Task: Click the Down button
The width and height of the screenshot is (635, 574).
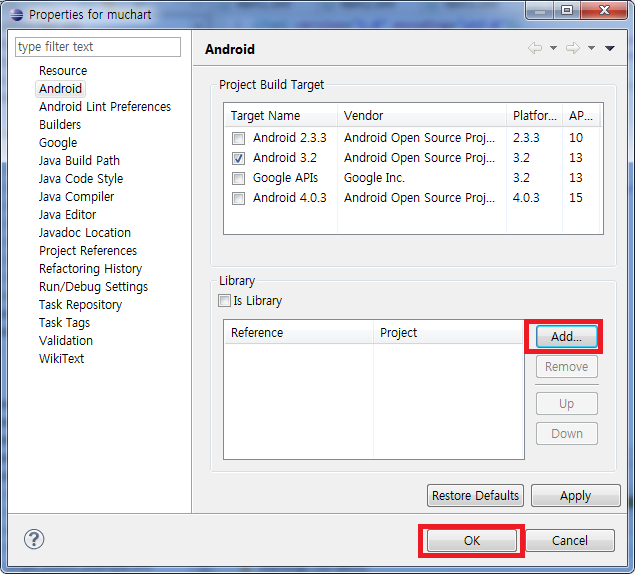Action: point(567,433)
